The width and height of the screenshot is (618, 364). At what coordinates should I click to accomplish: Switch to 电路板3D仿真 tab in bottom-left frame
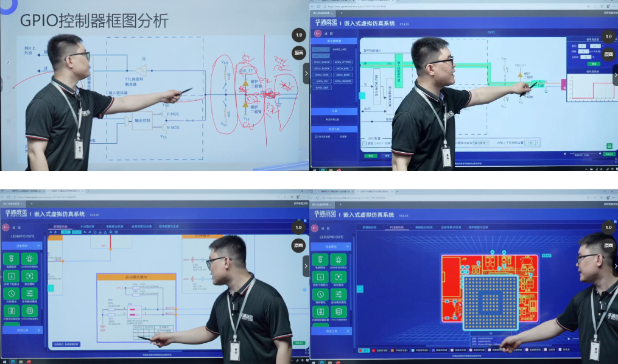113,226
